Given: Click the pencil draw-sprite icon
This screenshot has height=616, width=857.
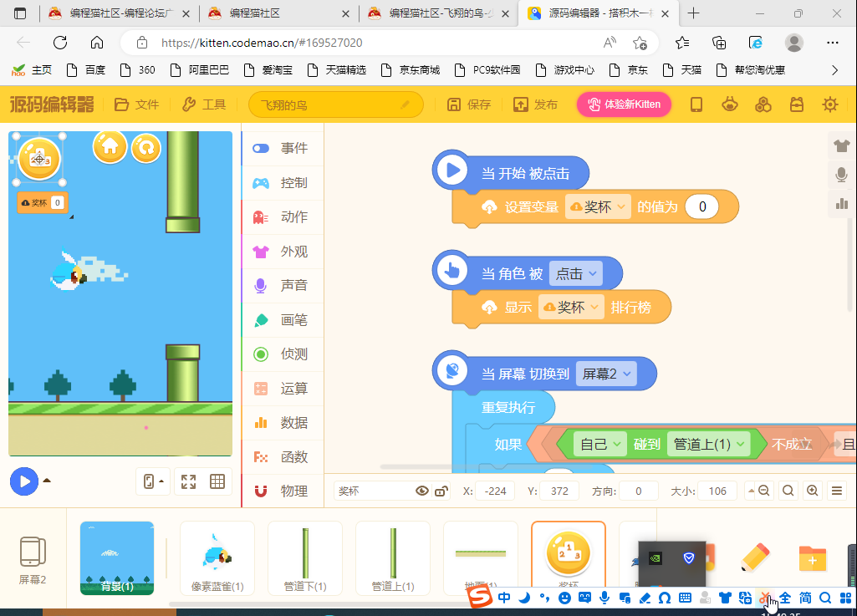Looking at the screenshot, I should pyautogui.click(x=755, y=558).
